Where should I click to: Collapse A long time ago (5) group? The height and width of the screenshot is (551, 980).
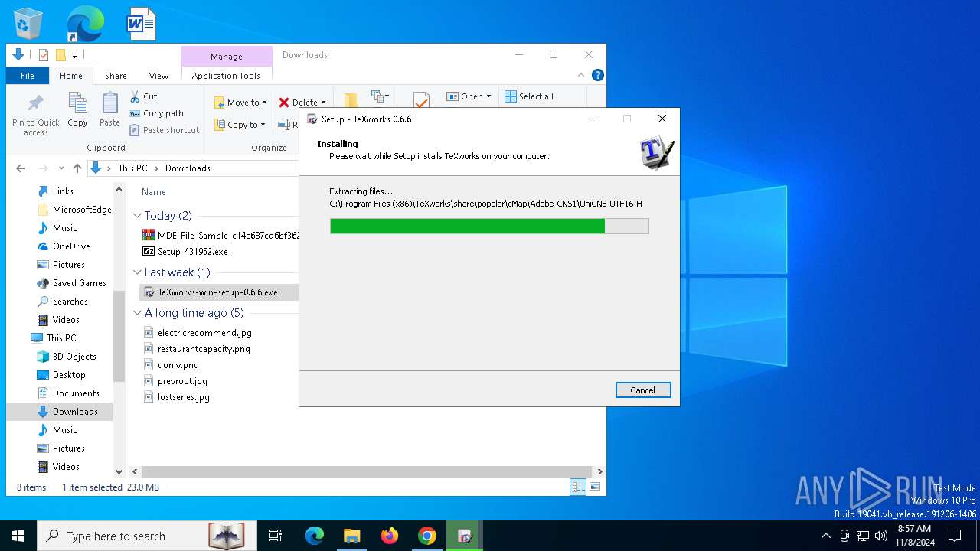click(138, 313)
